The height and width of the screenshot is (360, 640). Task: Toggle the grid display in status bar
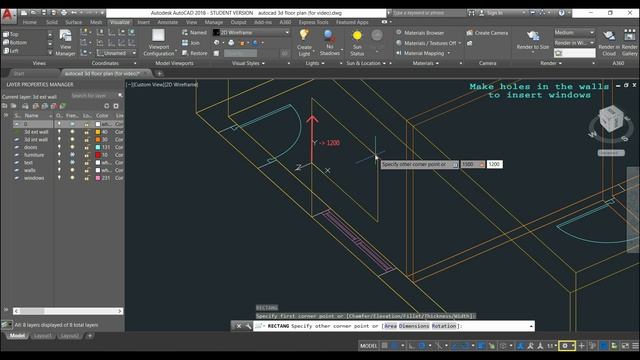pyautogui.click(x=384, y=346)
